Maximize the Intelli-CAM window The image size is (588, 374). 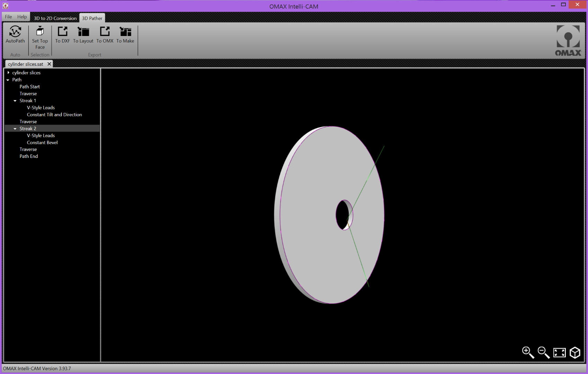563,5
